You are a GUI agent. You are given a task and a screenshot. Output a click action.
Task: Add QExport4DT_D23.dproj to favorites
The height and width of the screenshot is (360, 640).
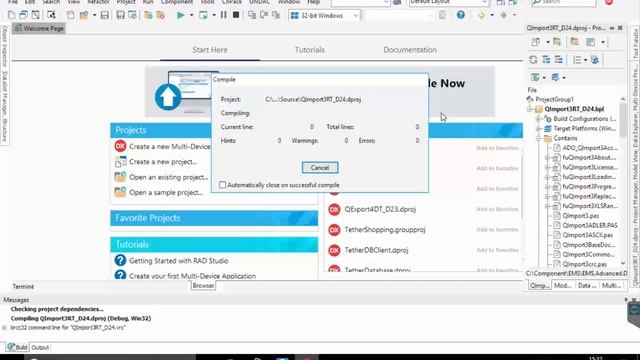(x=497, y=209)
